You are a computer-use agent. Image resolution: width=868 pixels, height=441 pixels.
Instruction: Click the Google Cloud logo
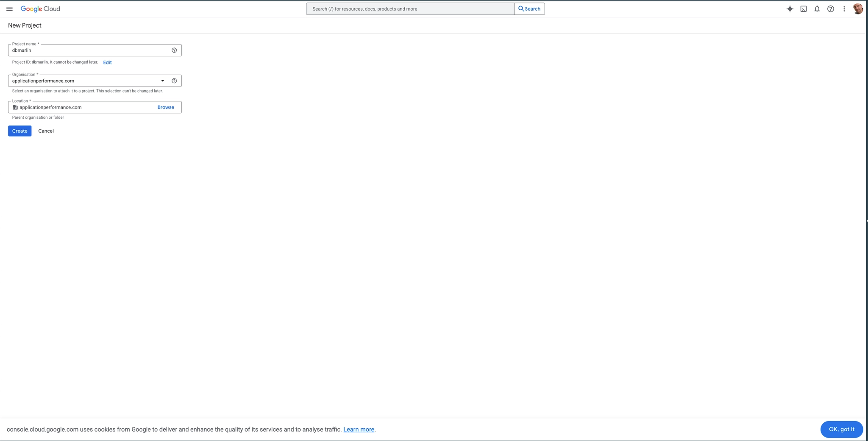coord(40,8)
